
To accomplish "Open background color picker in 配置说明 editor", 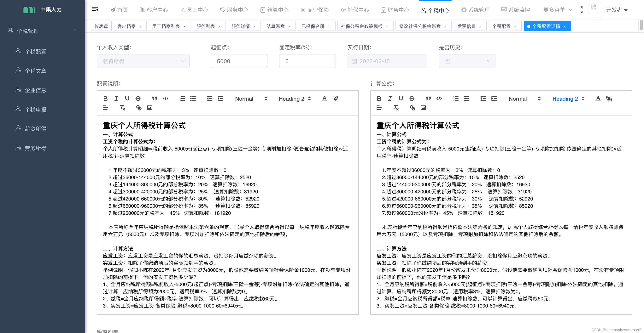I will pos(335,99).
